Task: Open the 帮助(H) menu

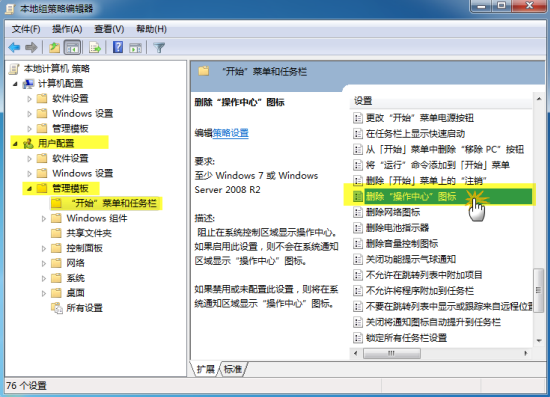Action: coord(151,29)
